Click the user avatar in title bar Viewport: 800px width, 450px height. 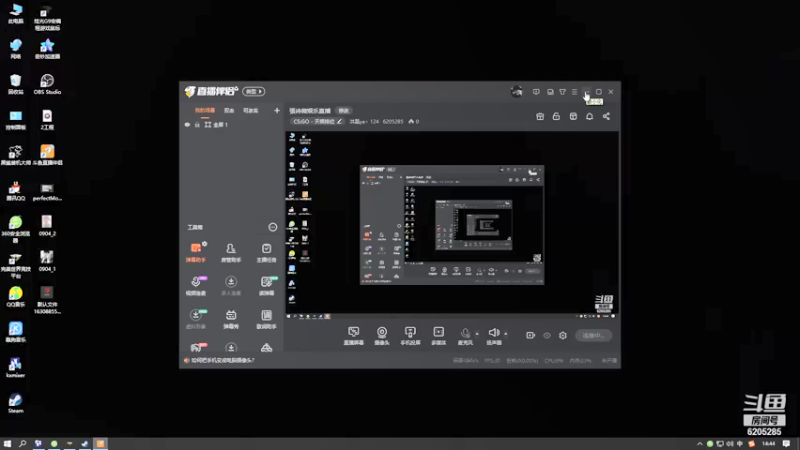coord(516,91)
